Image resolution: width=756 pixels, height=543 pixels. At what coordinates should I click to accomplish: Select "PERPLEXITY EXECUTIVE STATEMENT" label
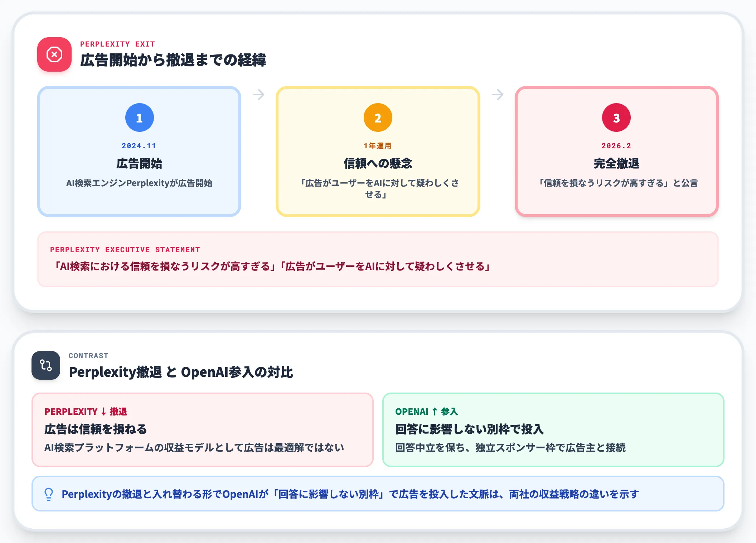[x=125, y=250]
